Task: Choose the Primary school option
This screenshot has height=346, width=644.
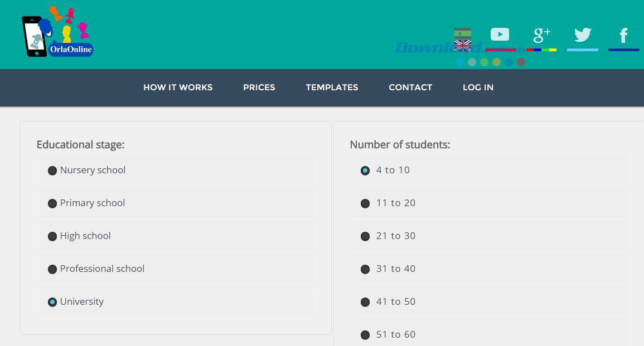Action: click(x=52, y=203)
